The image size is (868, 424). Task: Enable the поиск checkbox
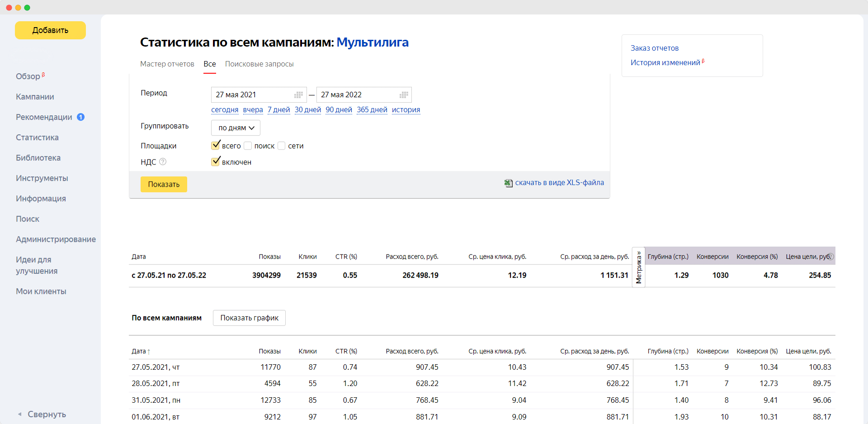tap(248, 146)
